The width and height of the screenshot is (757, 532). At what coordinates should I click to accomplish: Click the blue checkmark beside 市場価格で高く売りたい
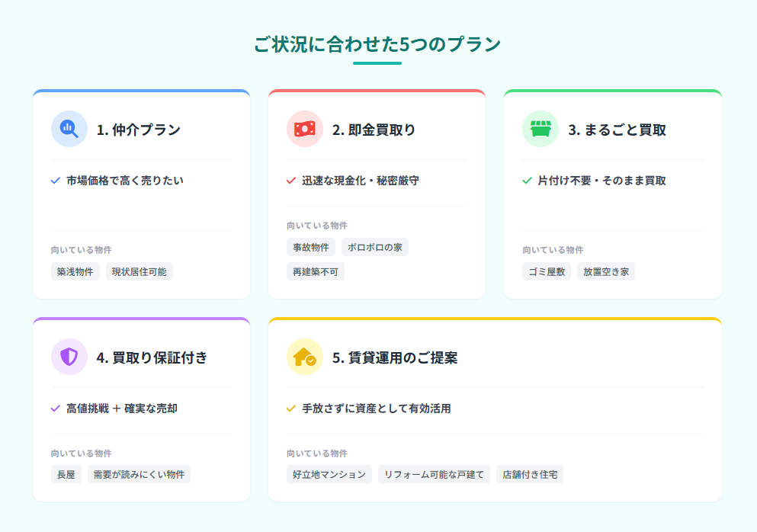(56, 181)
